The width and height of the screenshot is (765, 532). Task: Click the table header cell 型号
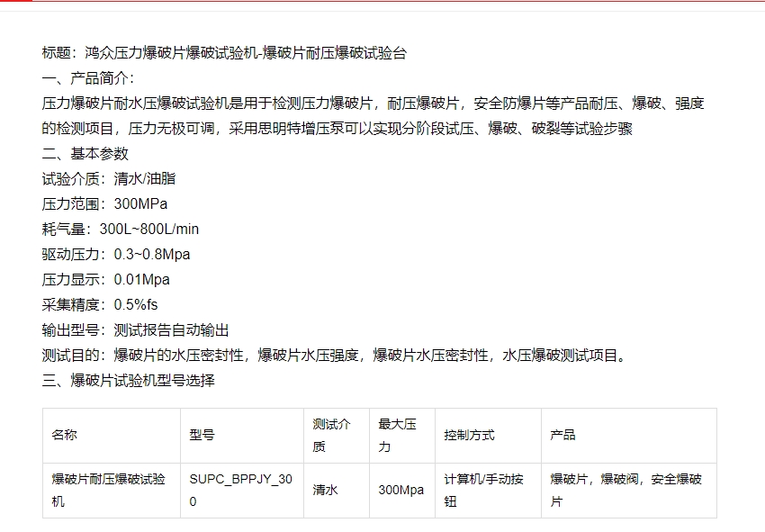(242, 436)
